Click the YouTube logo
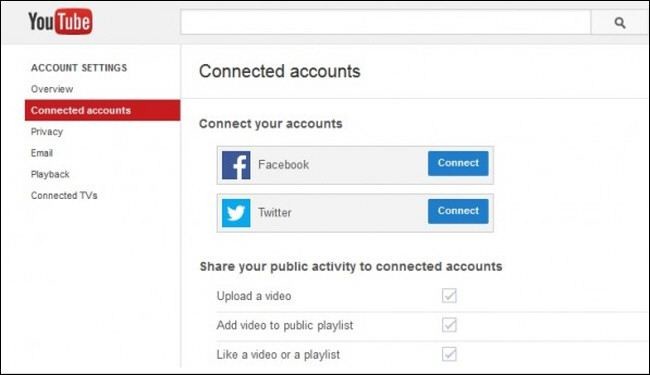This screenshot has height=375, width=650. point(60,21)
